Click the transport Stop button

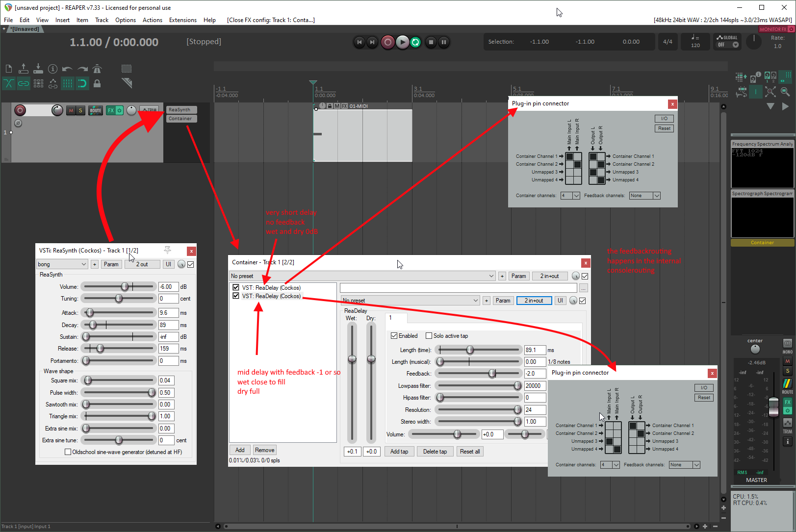click(x=431, y=42)
